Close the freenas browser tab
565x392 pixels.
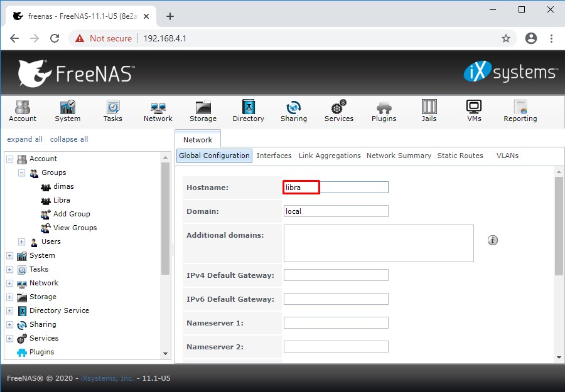pyautogui.click(x=146, y=16)
